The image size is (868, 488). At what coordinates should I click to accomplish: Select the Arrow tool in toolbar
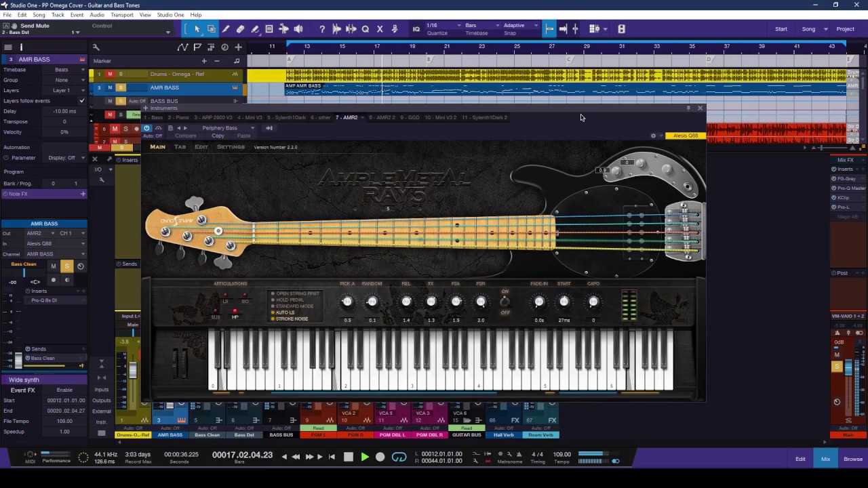pos(197,29)
